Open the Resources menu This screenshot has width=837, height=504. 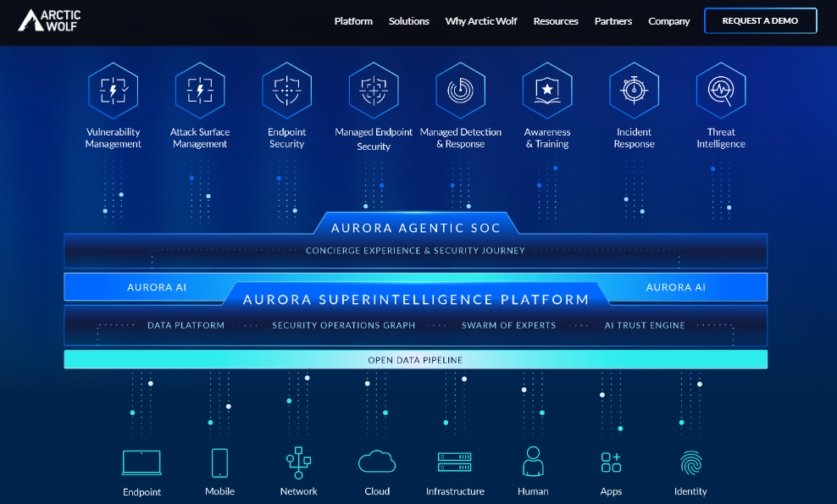pos(556,21)
